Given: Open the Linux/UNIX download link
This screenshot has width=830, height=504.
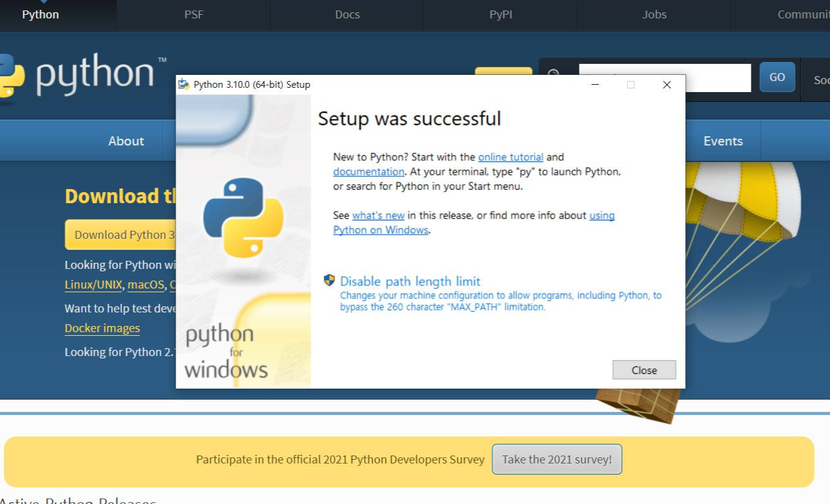Looking at the screenshot, I should click(93, 285).
